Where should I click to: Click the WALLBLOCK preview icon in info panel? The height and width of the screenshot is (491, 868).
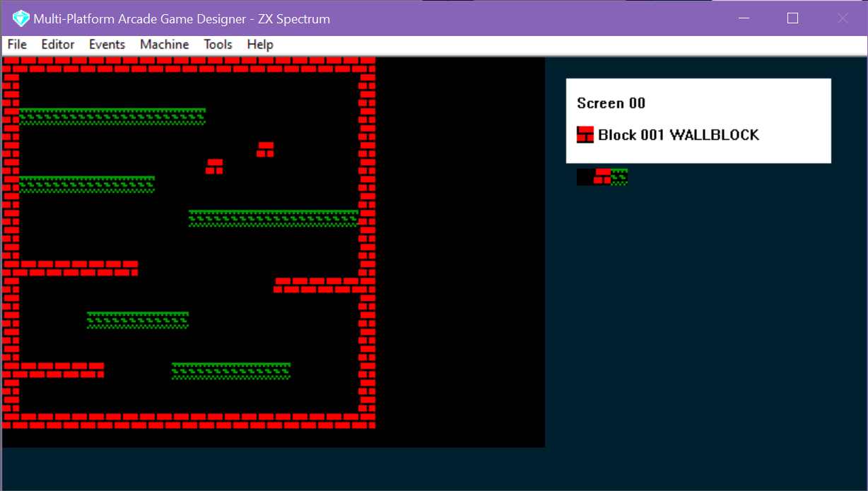tap(585, 134)
